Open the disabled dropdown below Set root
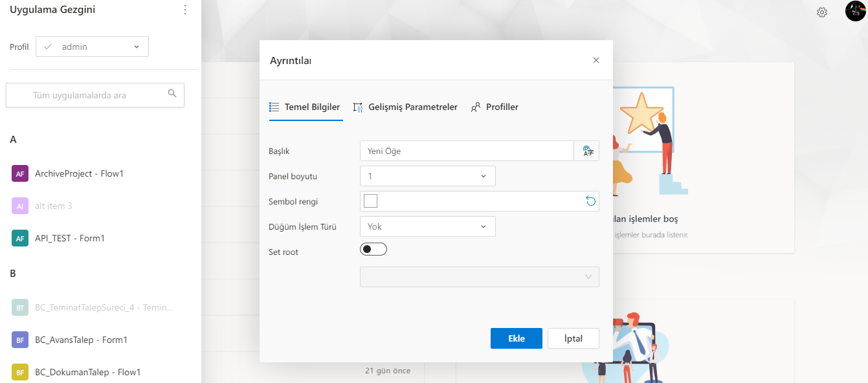This screenshot has width=868, height=383. pos(480,277)
